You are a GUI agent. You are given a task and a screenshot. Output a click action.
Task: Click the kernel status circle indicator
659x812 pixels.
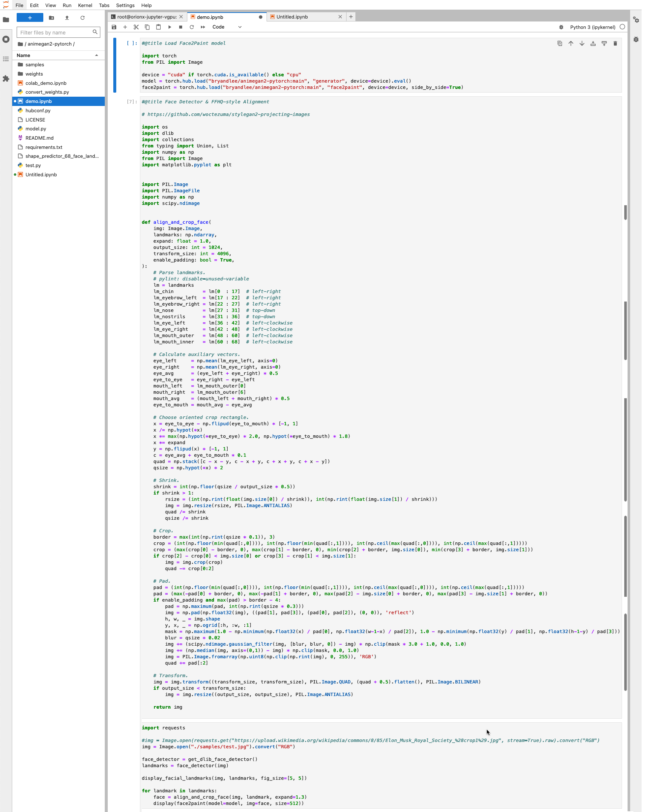point(622,27)
